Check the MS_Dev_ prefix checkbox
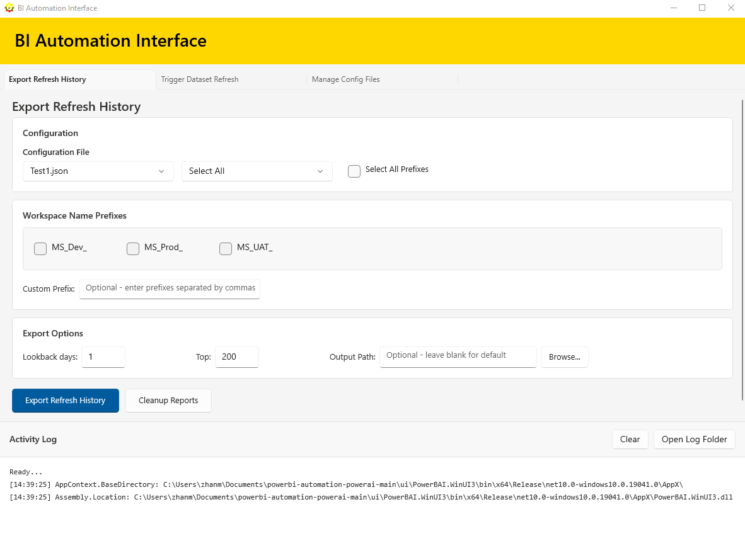This screenshot has width=745, height=560. click(40, 248)
